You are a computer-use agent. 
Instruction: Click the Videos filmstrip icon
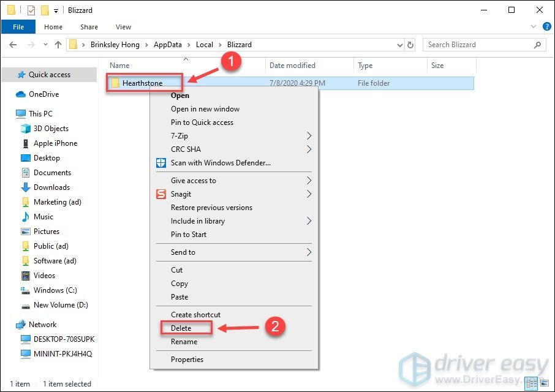(x=26, y=275)
